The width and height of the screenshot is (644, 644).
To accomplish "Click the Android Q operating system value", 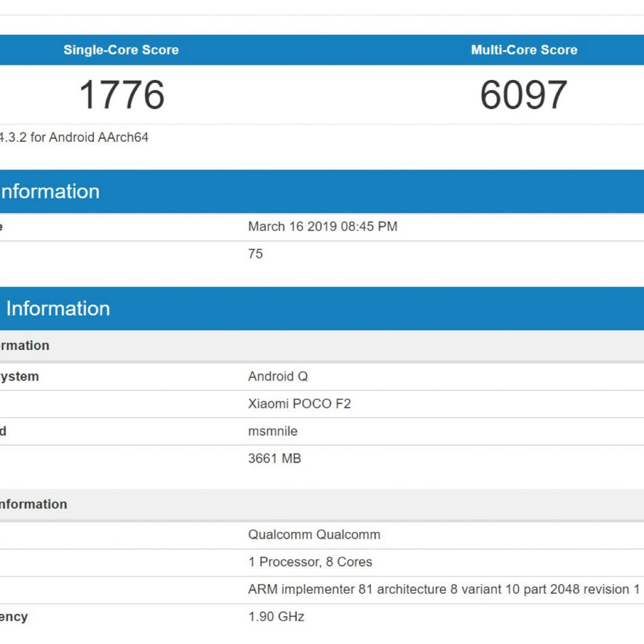I will click(x=278, y=377).
